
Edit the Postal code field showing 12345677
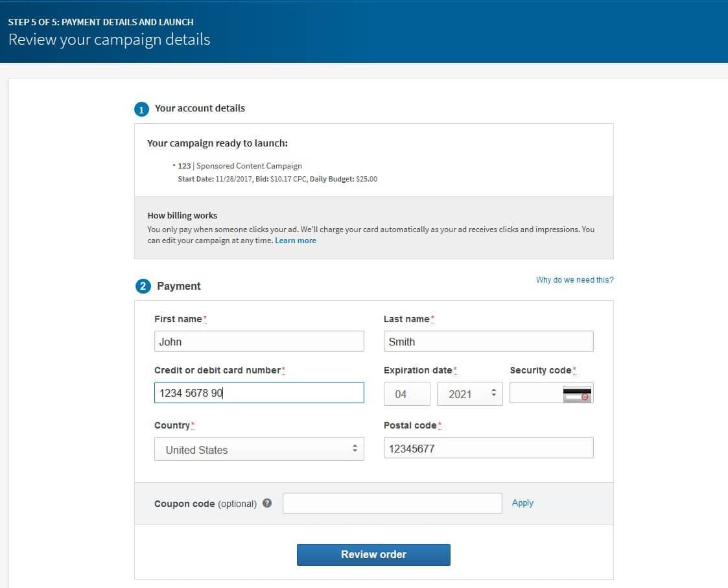coord(488,447)
